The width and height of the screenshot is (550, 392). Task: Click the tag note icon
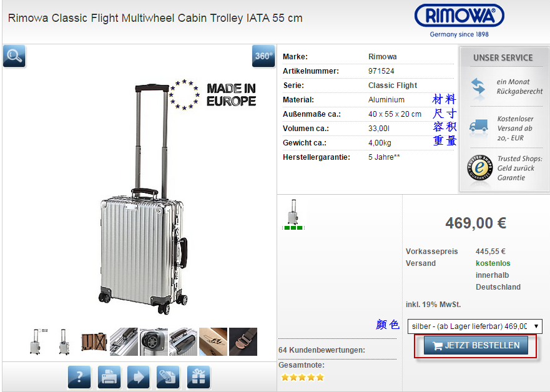pos(169,377)
